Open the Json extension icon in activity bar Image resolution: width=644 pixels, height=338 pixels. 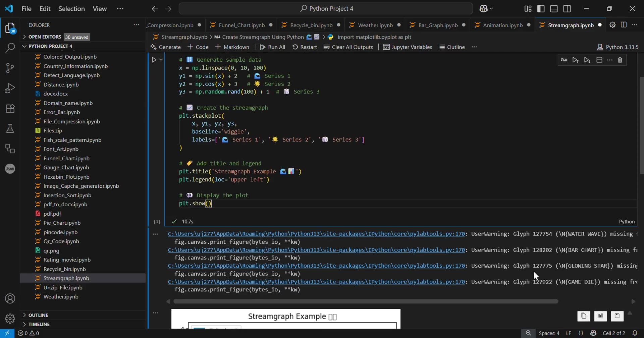pos(10,169)
